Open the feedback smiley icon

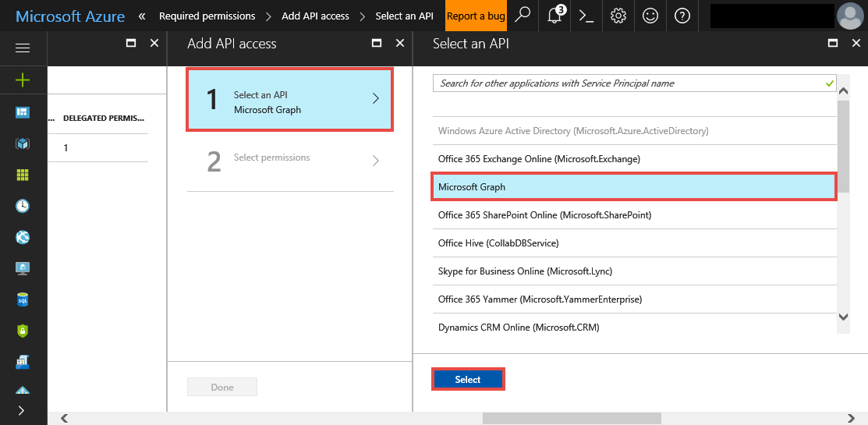pos(650,16)
